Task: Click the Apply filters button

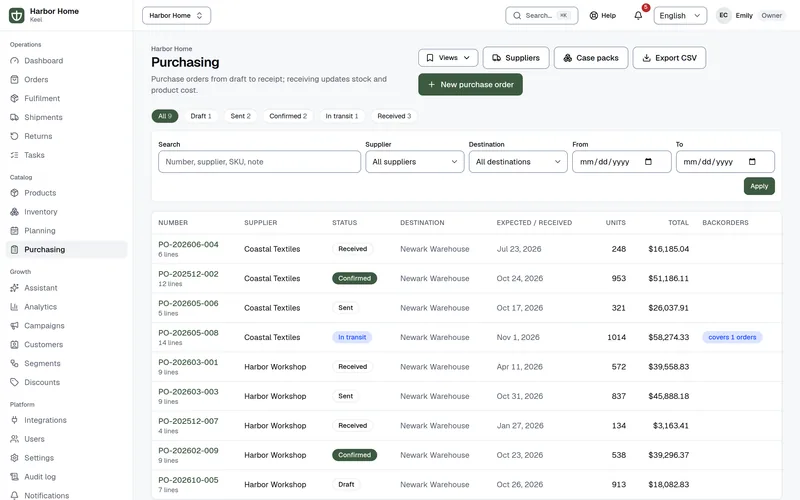Action: coord(759,186)
